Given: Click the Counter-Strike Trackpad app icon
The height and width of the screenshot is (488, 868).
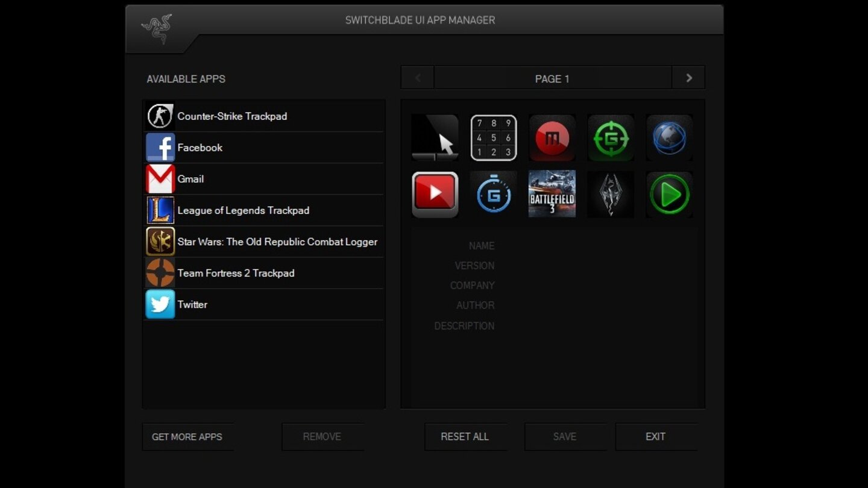Looking at the screenshot, I should [160, 116].
